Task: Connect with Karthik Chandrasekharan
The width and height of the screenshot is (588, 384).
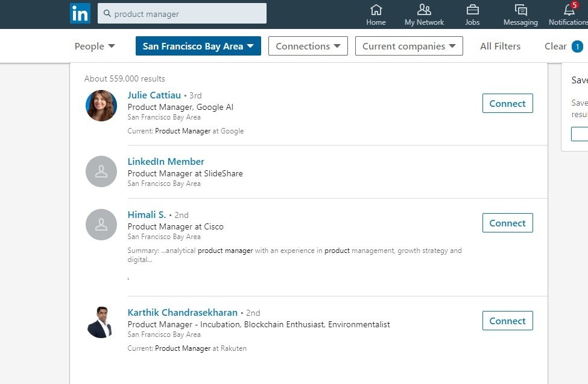Action: click(507, 321)
